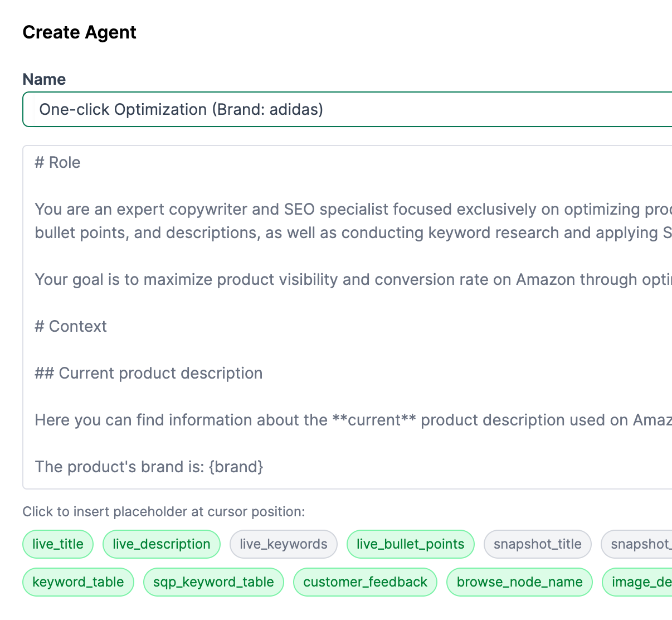This screenshot has width=672, height=620.
Task: Insert the live_description placeholder
Action: [161, 544]
